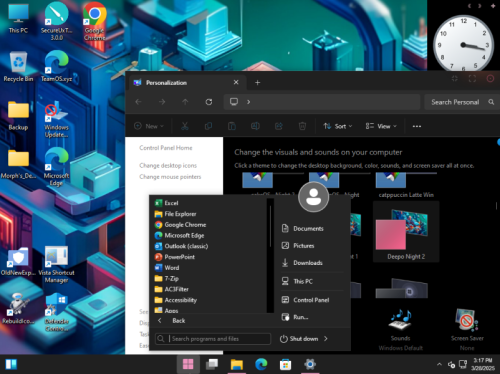Click the Windows Start button on taskbar
The height and width of the screenshot is (374, 500).
[188, 364]
